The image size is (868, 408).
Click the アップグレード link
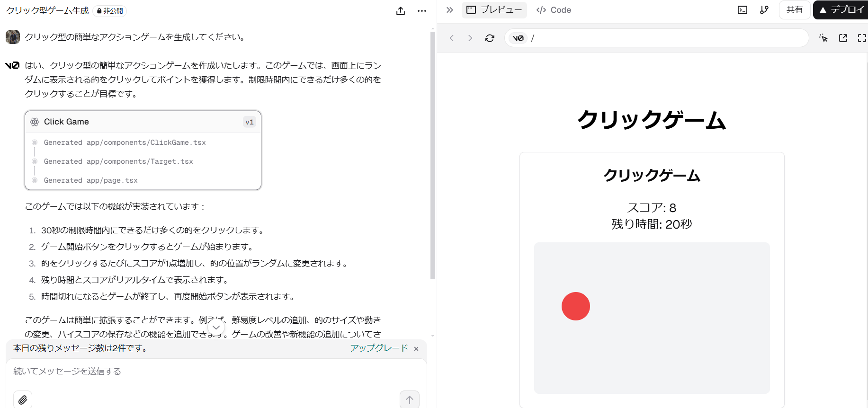[x=379, y=348]
